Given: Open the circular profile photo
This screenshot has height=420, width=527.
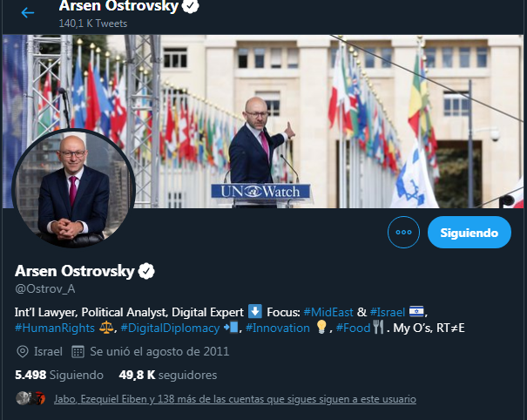Looking at the screenshot, I should click(x=73, y=188).
